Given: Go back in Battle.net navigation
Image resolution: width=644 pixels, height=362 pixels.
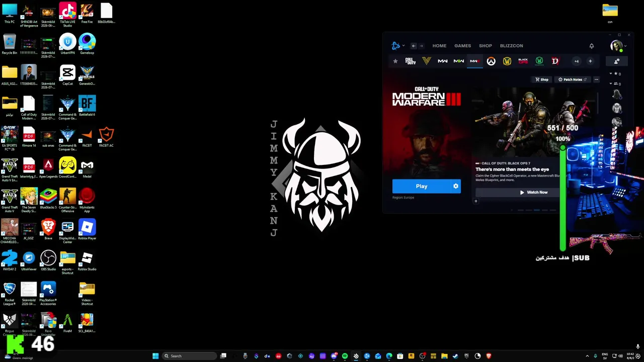Looking at the screenshot, I should coord(414,46).
